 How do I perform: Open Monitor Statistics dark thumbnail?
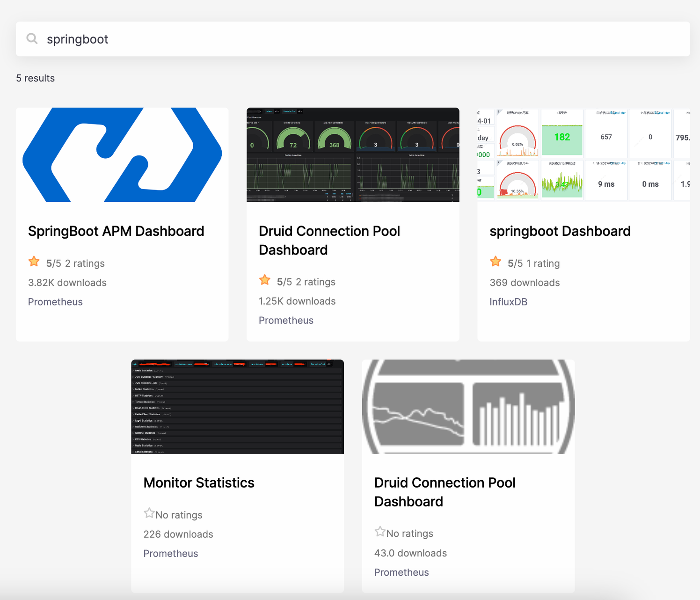pos(237,407)
